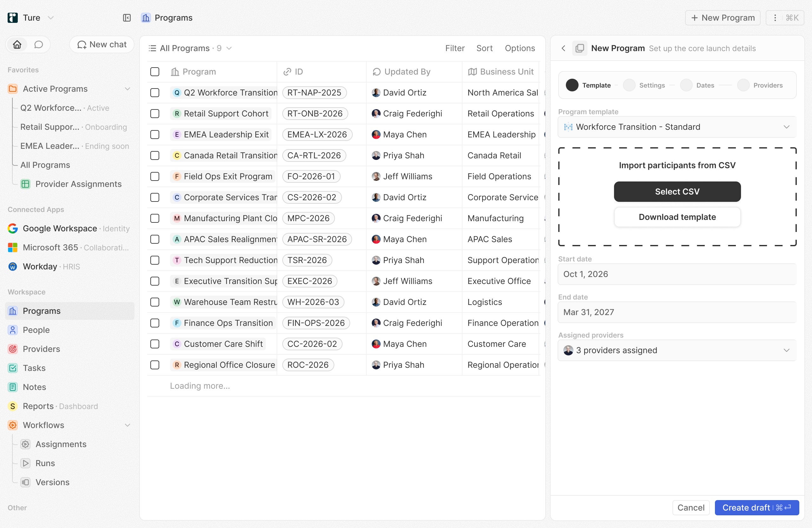Click the duplicate icon beside New Program title
This screenshot has width=812, height=528.
[x=580, y=48]
